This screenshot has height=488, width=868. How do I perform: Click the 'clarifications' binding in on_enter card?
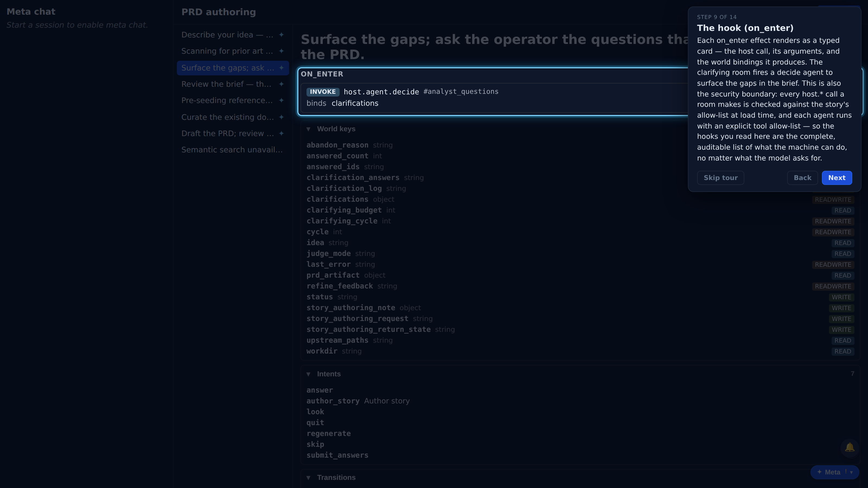[355, 103]
